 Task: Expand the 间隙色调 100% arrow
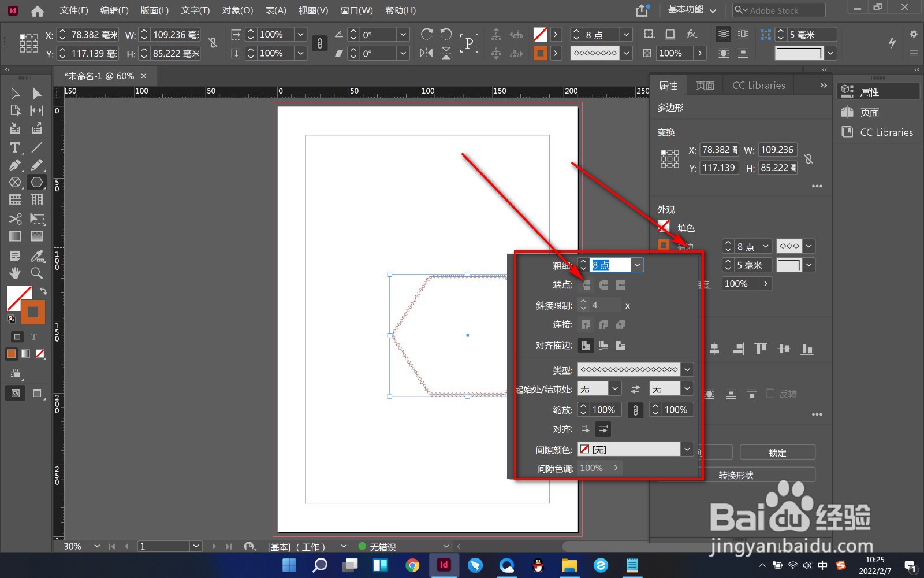[616, 468]
